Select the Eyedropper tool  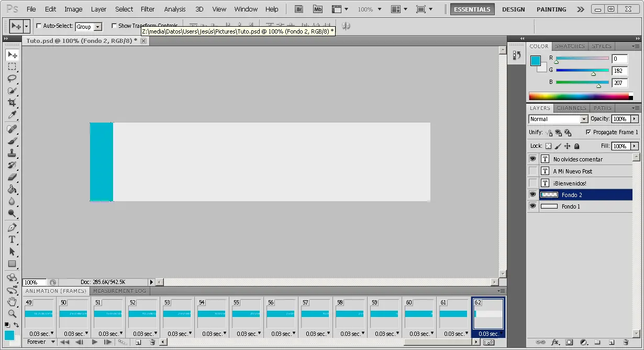12,115
